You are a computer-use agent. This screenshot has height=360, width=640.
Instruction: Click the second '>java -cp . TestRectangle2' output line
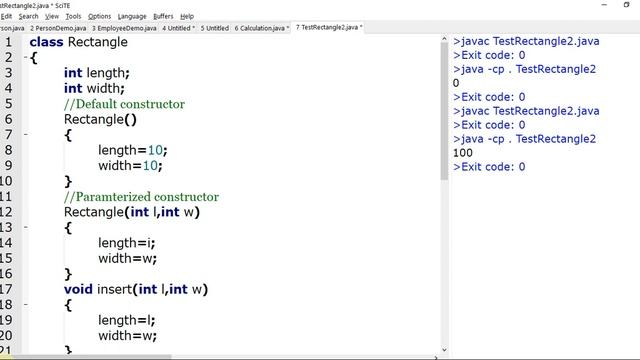524,139
